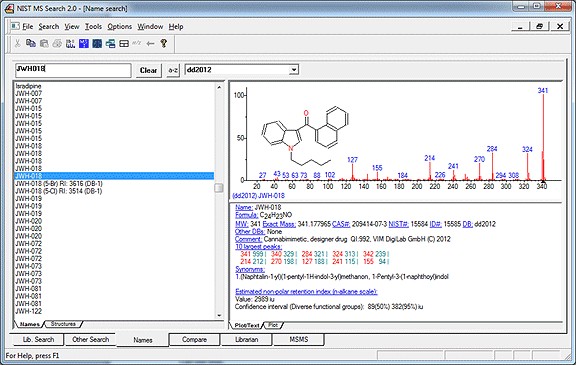This screenshot has height=365, width=576.
Task: Click the document icon beside File menu
Action: coord(15,26)
